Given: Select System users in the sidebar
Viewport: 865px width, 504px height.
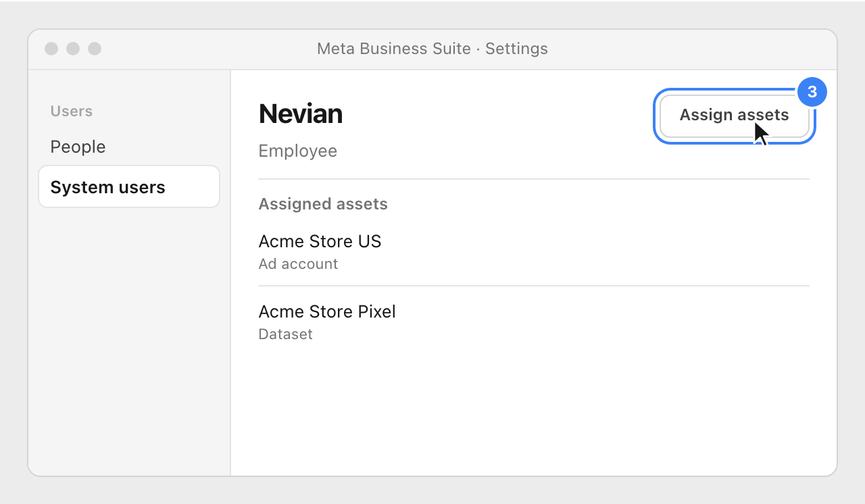Looking at the screenshot, I should [x=129, y=187].
